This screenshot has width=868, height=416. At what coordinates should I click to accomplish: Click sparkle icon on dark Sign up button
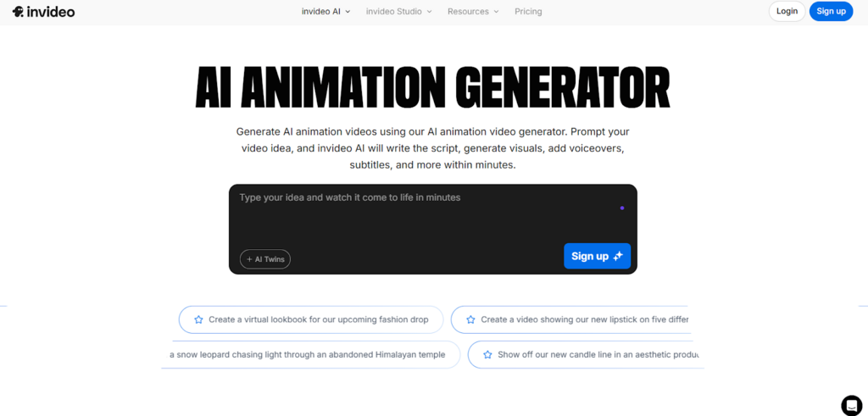[x=618, y=256]
